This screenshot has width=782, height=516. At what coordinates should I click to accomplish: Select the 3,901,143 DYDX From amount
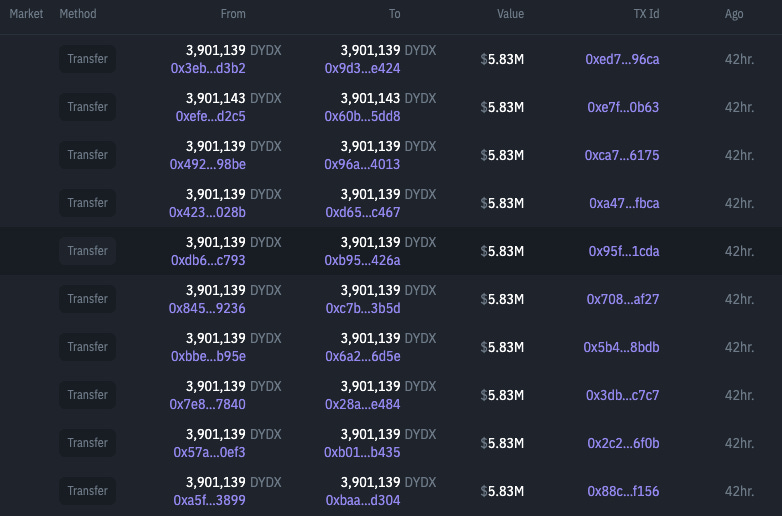click(x=233, y=98)
